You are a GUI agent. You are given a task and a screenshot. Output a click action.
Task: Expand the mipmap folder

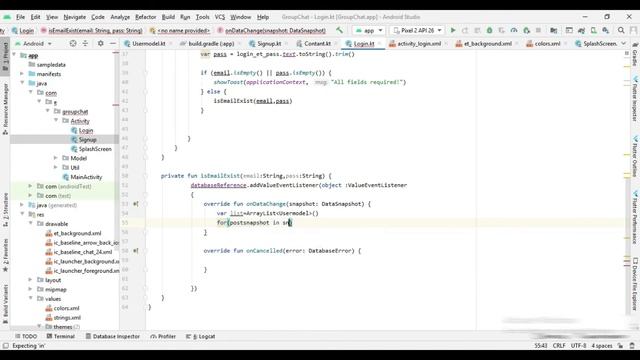point(31,289)
